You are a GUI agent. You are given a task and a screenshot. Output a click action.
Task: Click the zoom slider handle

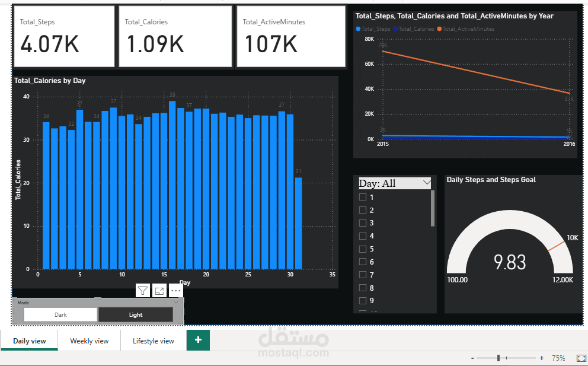[499, 358]
